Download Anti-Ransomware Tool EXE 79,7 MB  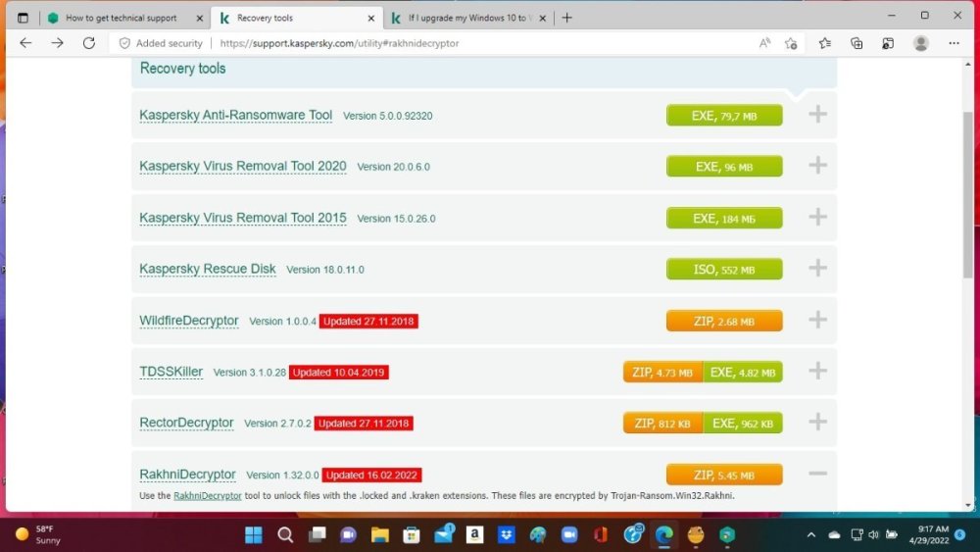tap(724, 116)
